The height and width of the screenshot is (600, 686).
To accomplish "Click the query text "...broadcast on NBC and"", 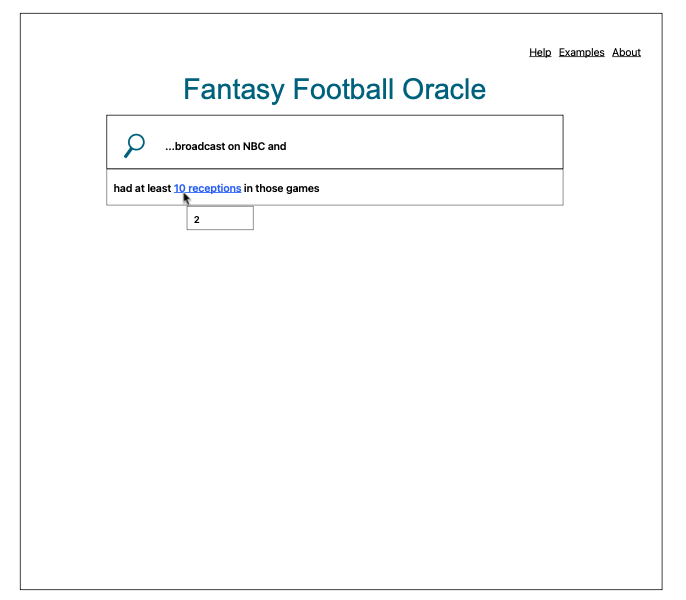I will point(226,146).
